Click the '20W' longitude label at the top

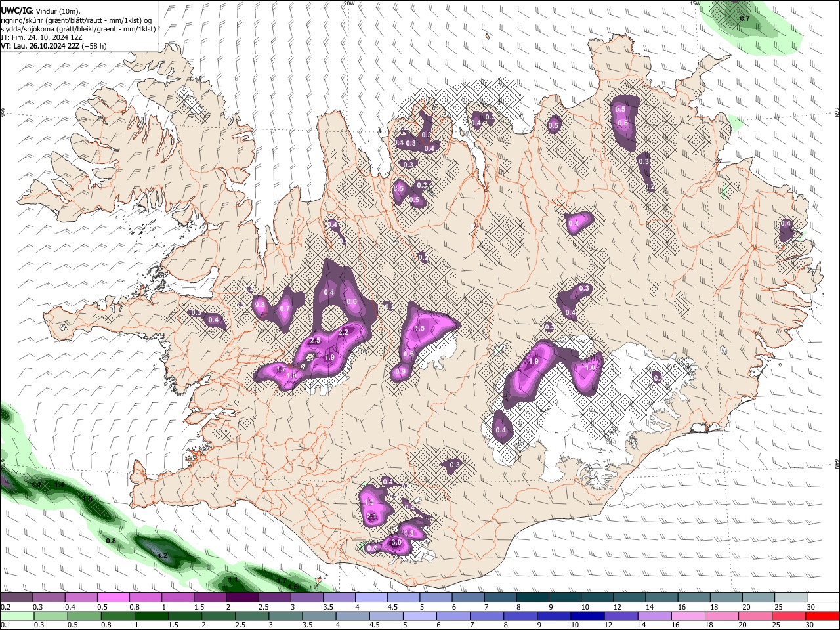coord(348,3)
